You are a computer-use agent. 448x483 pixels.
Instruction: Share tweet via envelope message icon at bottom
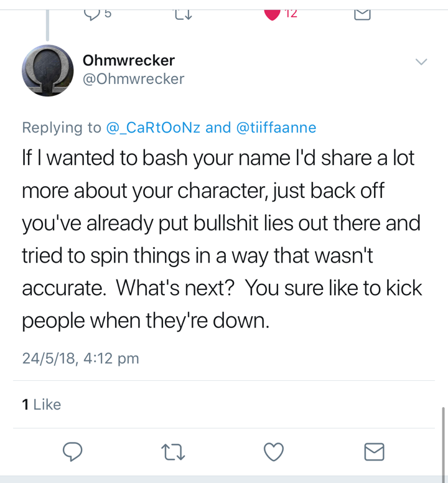pyautogui.click(x=374, y=452)
